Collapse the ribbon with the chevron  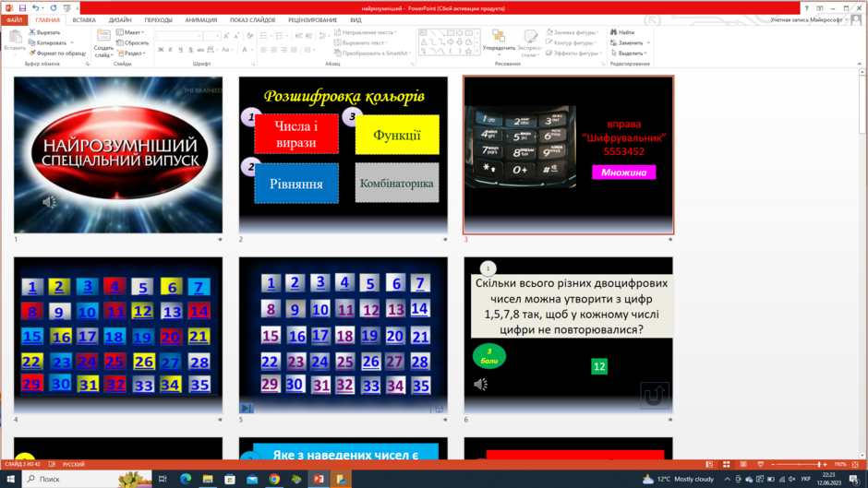pos(859,64)
